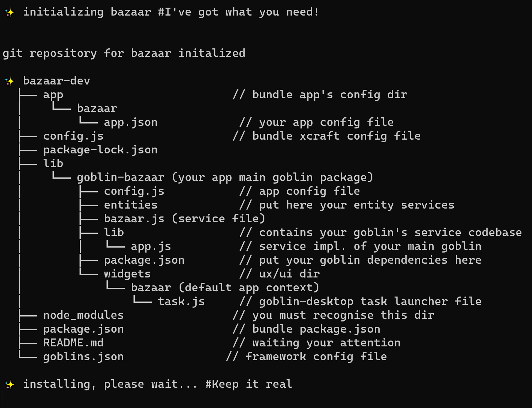
Task: Click the goblins.json file entry
Action: [83, 357]
